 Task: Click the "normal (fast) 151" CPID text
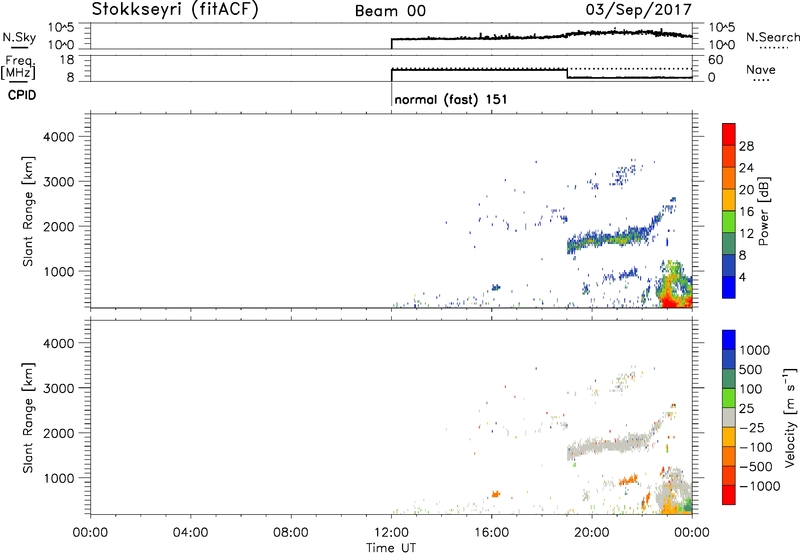point(451,99)
